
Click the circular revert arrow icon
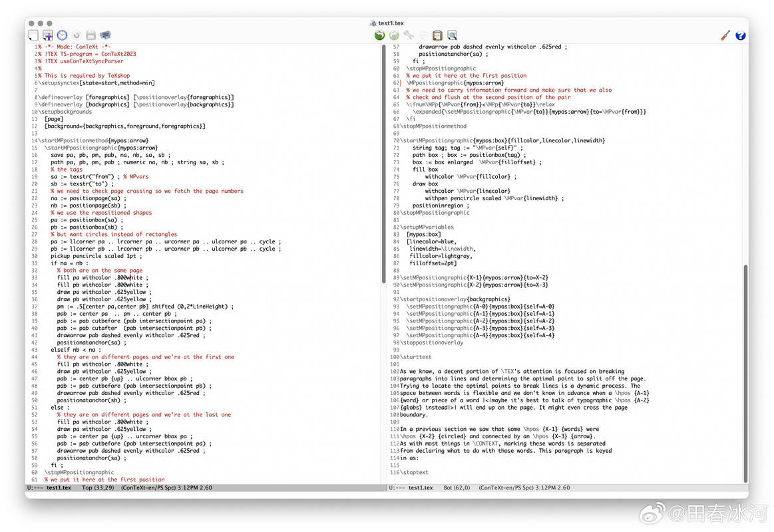(77, 35)
